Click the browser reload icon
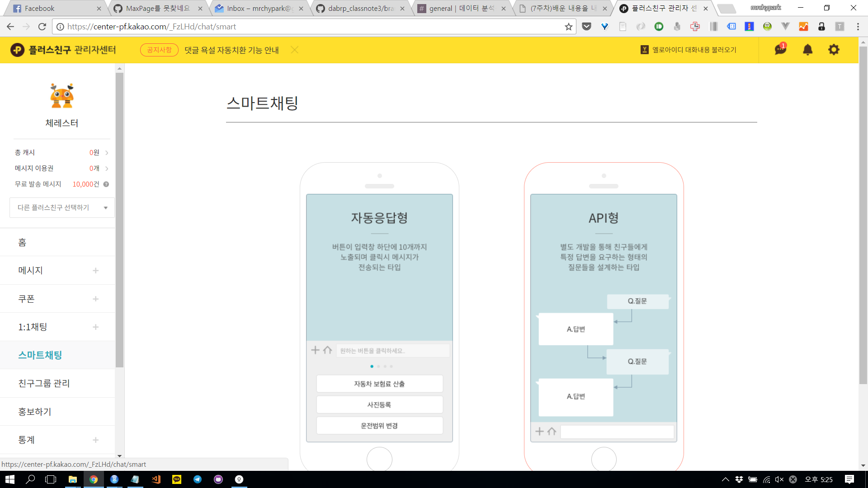Viewport: 868px width, 488px height. [42, 27]
